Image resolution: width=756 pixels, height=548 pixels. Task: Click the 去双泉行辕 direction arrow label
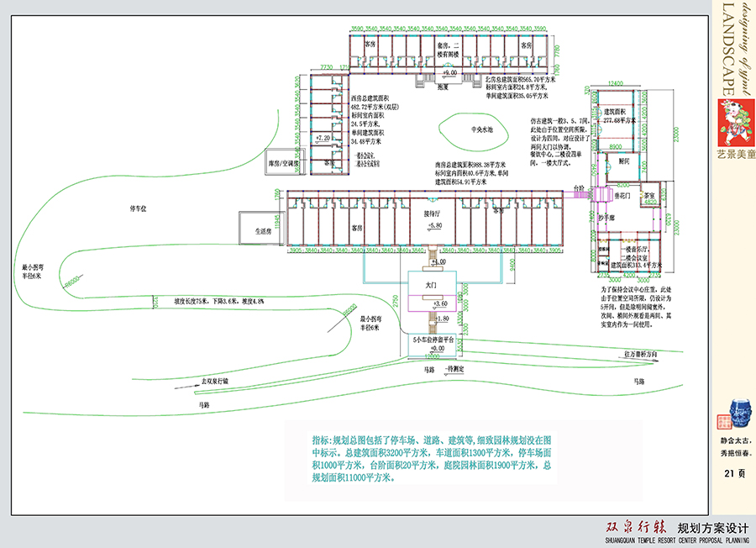tap(217, 381)
